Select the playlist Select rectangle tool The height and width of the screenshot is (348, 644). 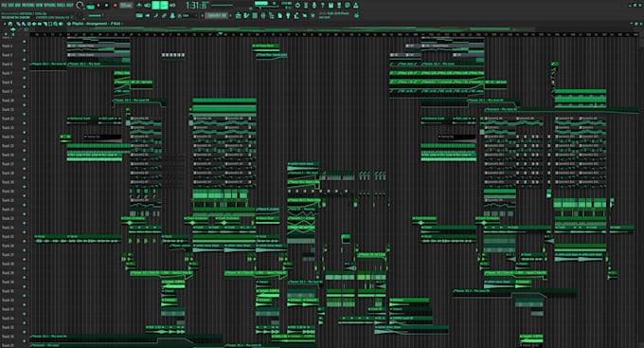click(x=50, y=24)
